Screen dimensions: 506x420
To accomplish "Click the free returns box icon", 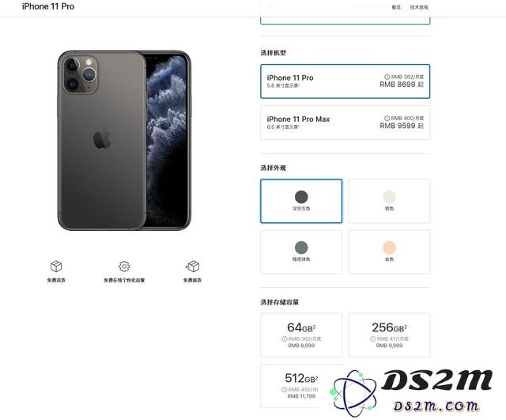I will [192, 267].
